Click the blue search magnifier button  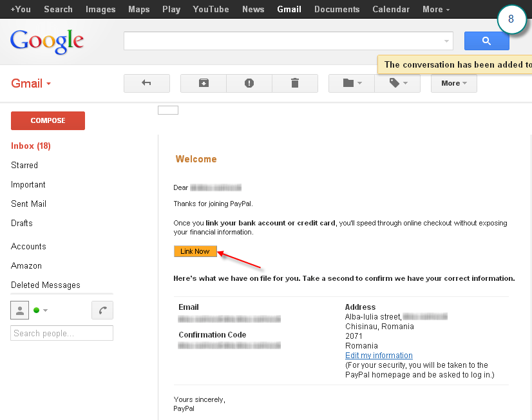coord(486,41)
